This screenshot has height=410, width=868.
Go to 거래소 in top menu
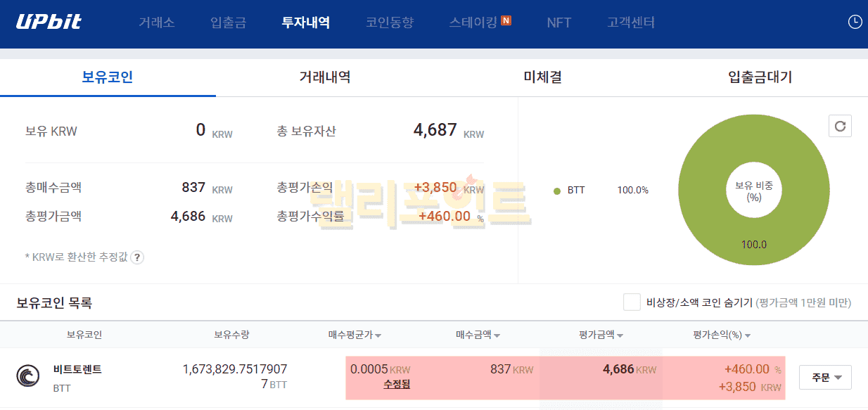(x=156, y=23)
